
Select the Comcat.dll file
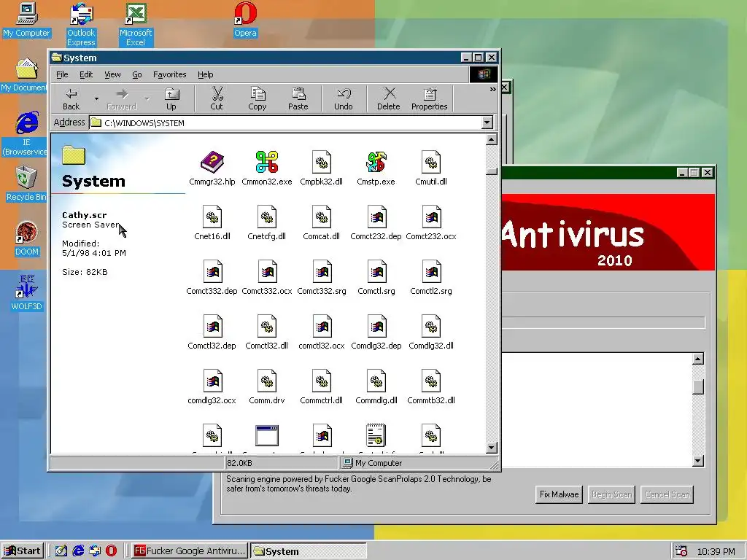[x=321, y=223]
